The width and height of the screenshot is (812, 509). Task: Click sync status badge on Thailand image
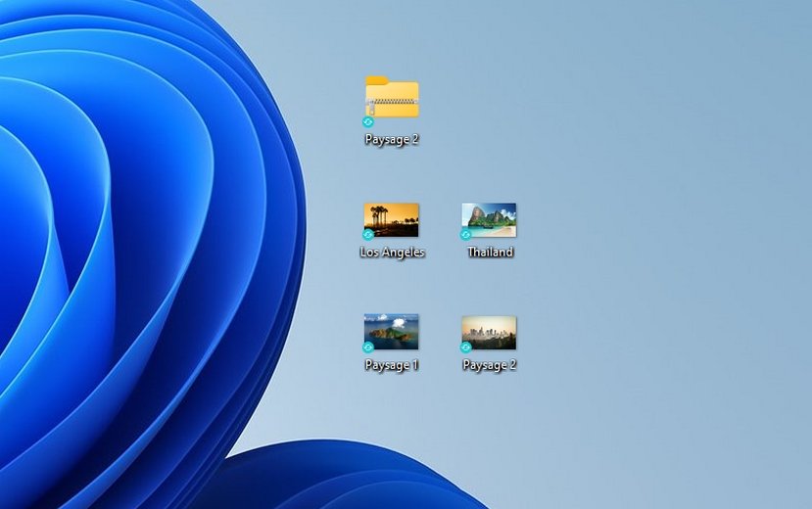tap(465, 235)
